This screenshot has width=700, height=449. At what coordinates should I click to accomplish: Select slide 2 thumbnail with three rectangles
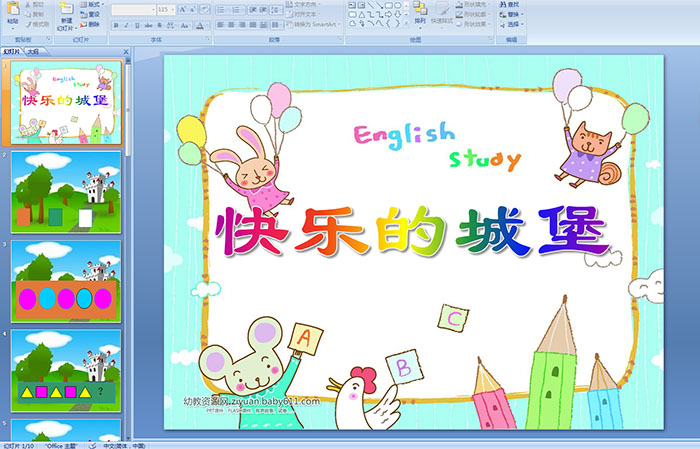click(x=66, y=192)
